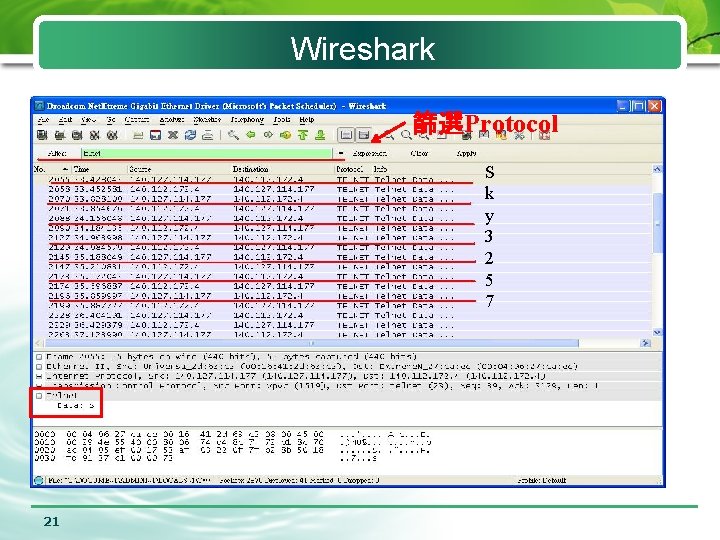Sort by the Source column header
Image resolution: width=720 pixels, height=540 pixels.
(x=179, y=169)
